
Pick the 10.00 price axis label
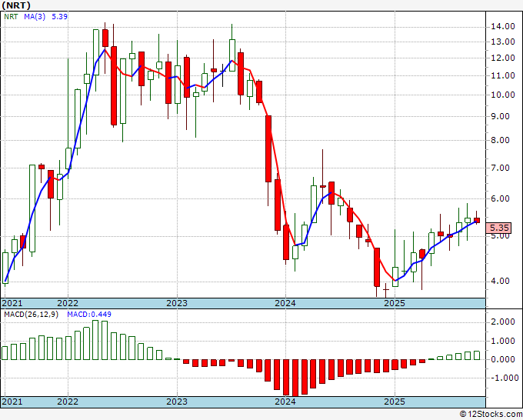coord(503,95)
